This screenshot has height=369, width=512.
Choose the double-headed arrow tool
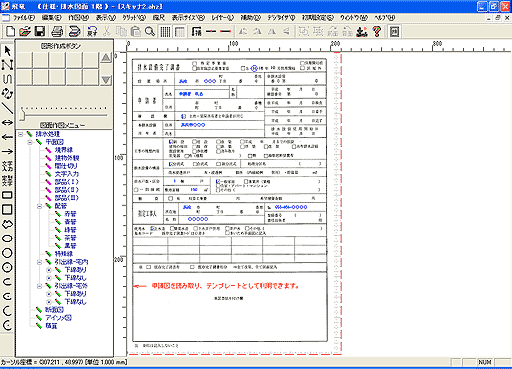[7, 123]
